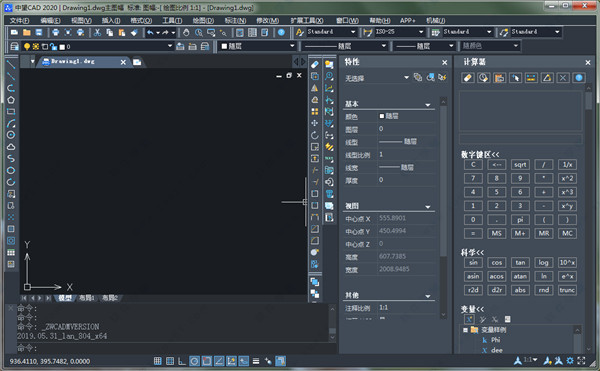
Task: Select the Pan hand tool
Action: [186, 33]
